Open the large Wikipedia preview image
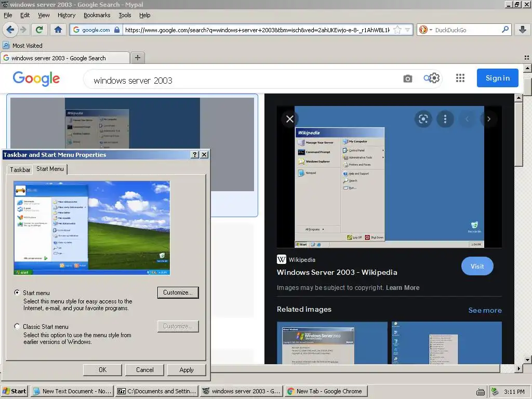532x399 pixels. point(389,177)
